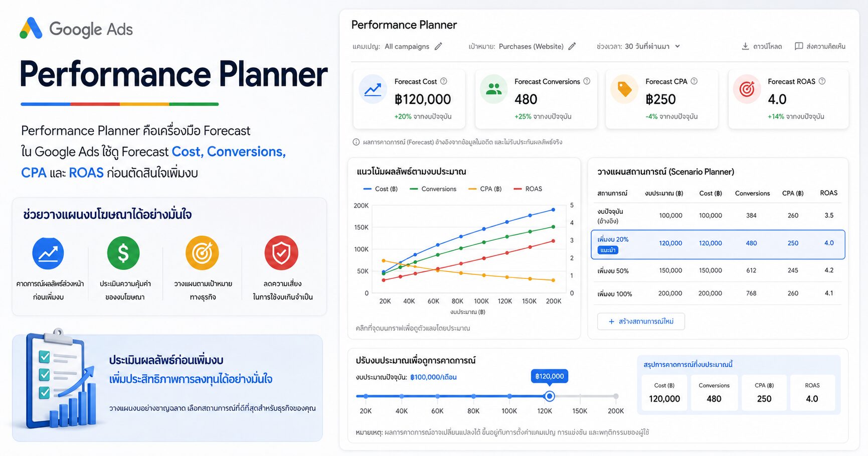Click the ROAS column header in scenario table
Screen dimensions: 868x456
click(x=829, y=193)
